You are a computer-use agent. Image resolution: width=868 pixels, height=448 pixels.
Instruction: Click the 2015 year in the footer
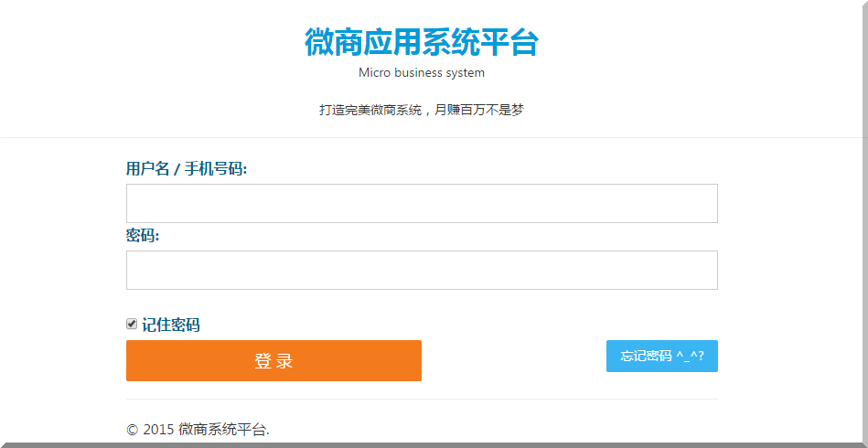pos(158,429)
